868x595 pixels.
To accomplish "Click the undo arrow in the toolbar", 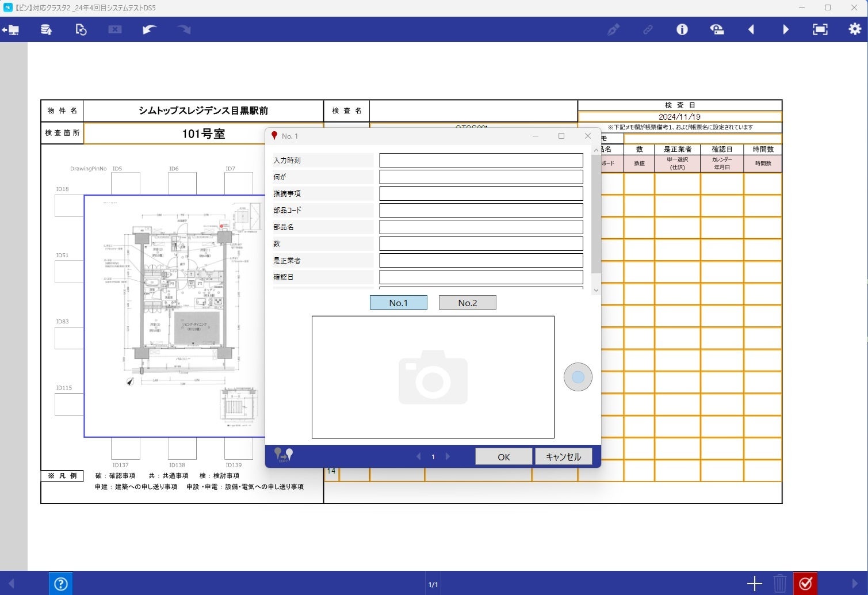I will click(150, 29).
